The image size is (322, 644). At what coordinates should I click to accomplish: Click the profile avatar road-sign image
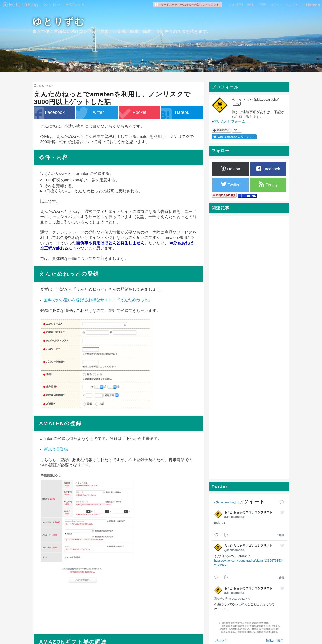coord(220,105)
